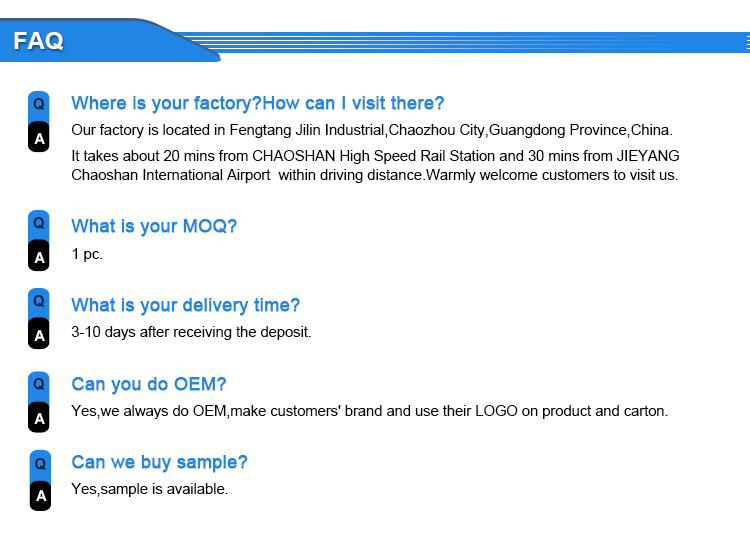Click the Q icon beside the OEM question
This screenshot has width=750, height=542.
39,383
